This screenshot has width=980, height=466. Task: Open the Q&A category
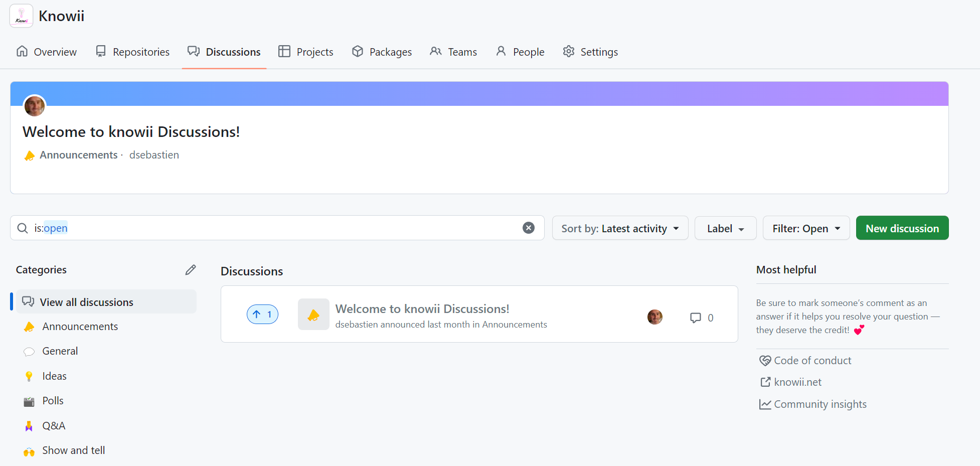(x=54, y=426)
